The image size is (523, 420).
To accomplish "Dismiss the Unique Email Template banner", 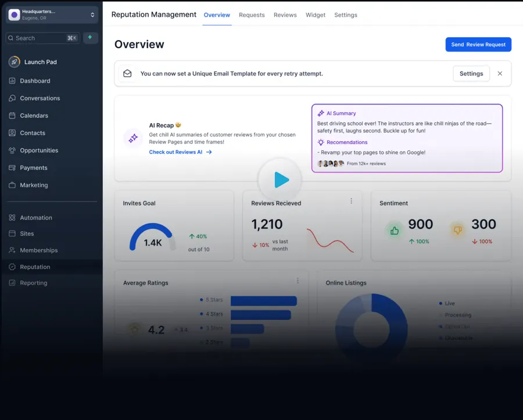I will 500,73.
